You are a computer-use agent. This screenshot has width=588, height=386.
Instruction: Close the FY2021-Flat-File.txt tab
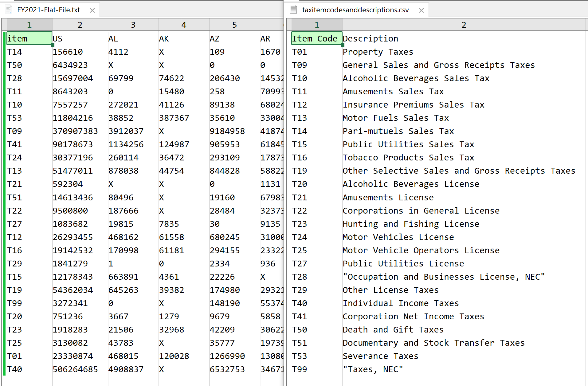(92, 10)
